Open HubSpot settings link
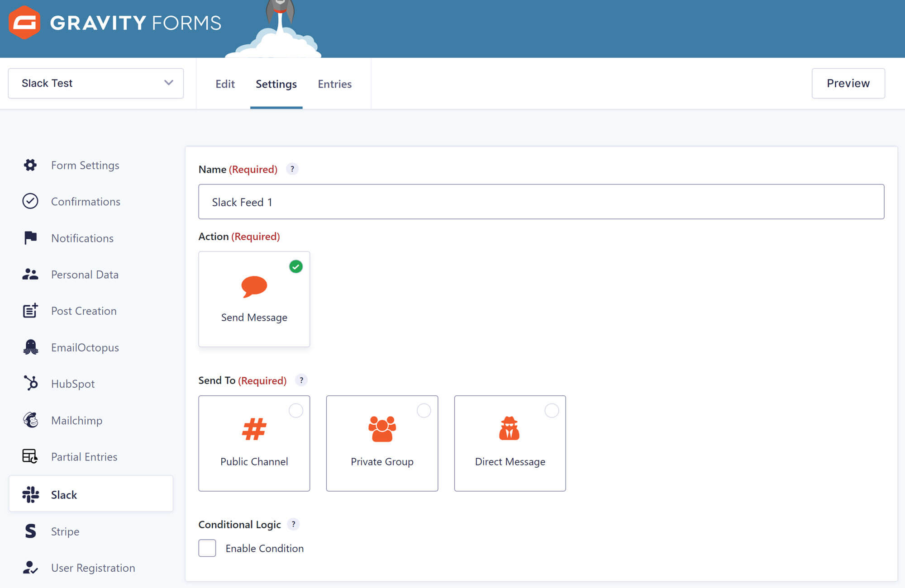 [73, 384]
